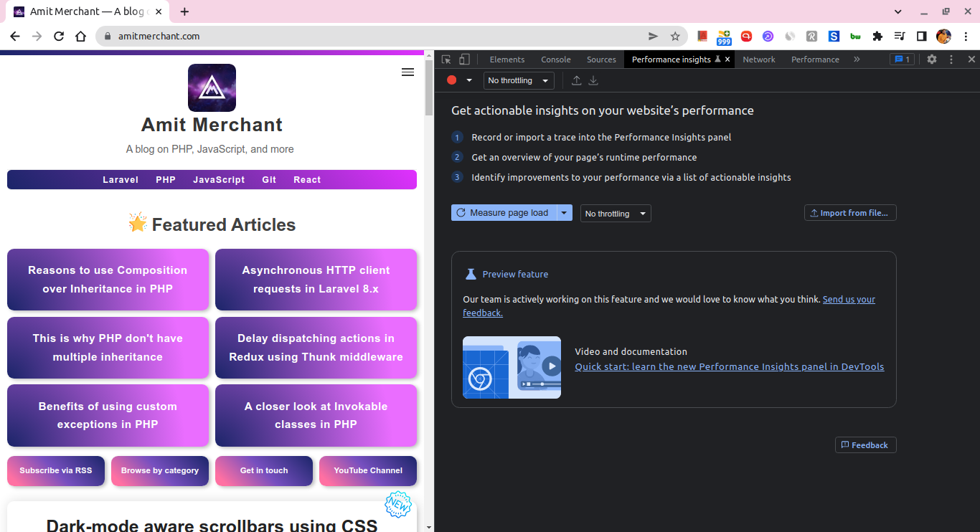Click the import trace upload icon
The height and width of the screenshot is (532, 980).
point(576,80)
